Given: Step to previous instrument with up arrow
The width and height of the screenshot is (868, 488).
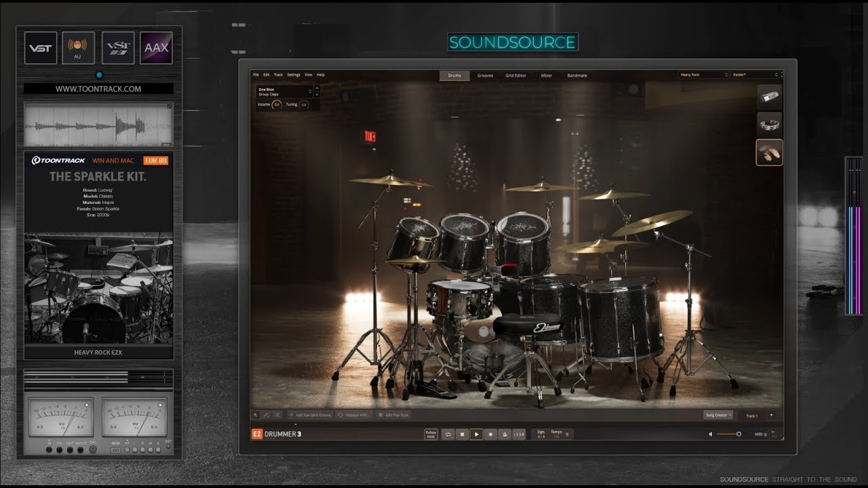Looking at the screenshot, I should (x=317, y=89).
